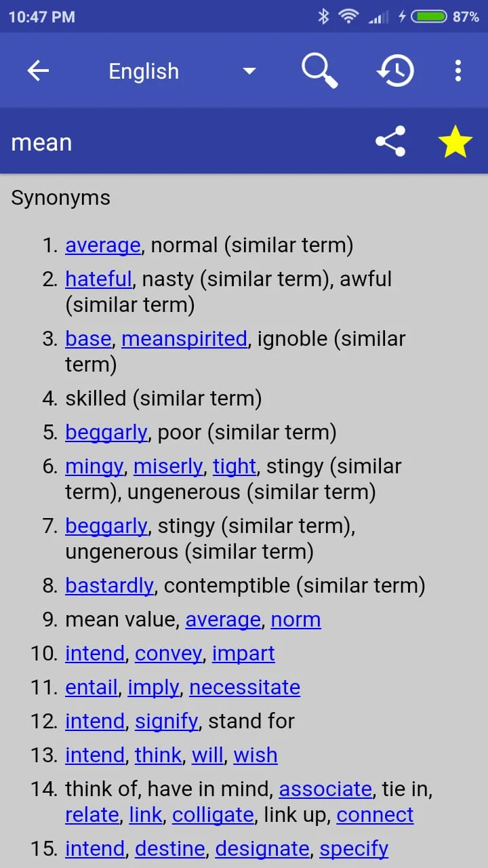
Task: Follow the 'meanspirited' link
Action: tap(184, 338)
